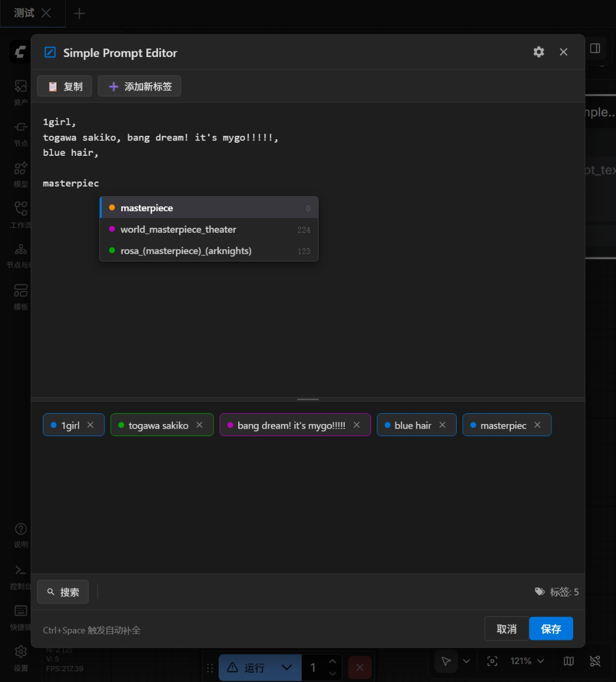Cancel editing with 取消
The height and width of the screenshot is (682, 616).
coord(506,628)
